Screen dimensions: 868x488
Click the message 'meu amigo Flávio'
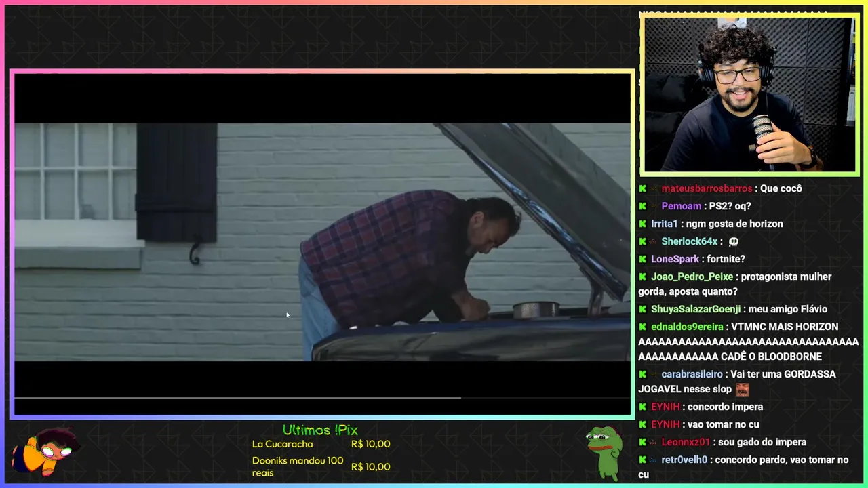click(x=788, y=309)
